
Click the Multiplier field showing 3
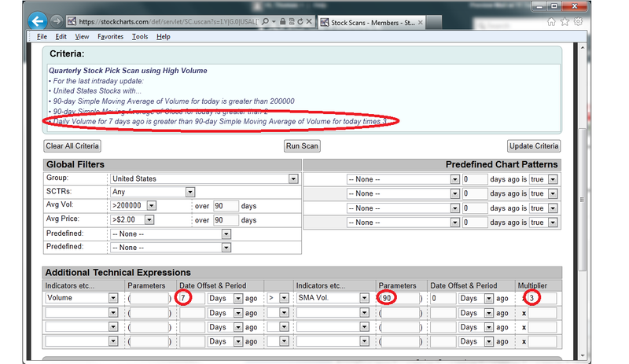point(542,298)
